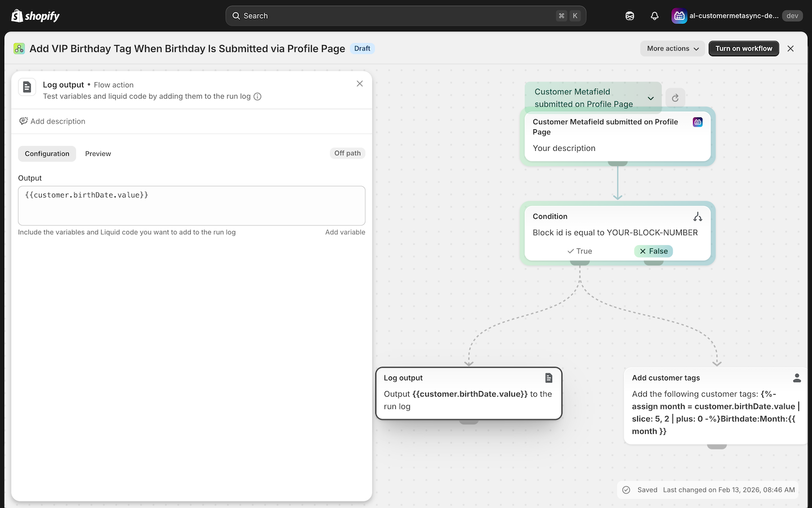Click the refresh icon next to the trigger selector
The width and height of the screenshot is (812, 508).
click(x=675, y=97)
